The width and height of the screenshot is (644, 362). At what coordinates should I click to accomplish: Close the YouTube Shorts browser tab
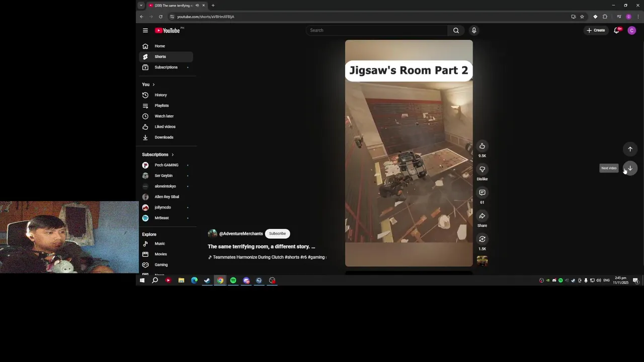(203, 6)
